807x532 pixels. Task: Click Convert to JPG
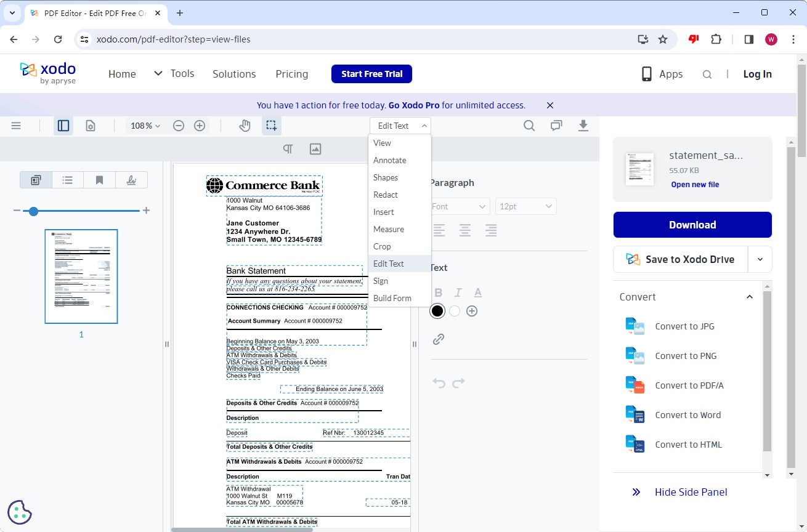684,326
